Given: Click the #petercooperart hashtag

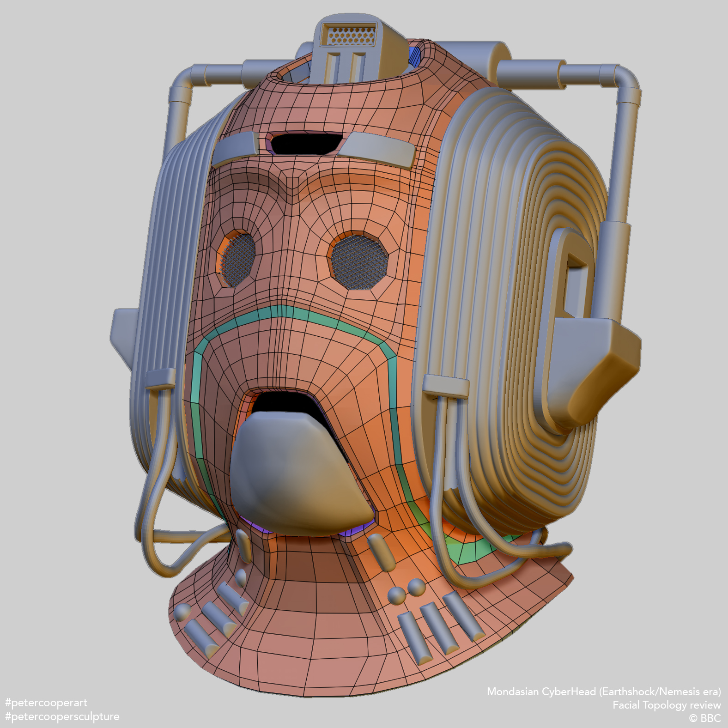Looking at the screenshot, I should point(46,703).
